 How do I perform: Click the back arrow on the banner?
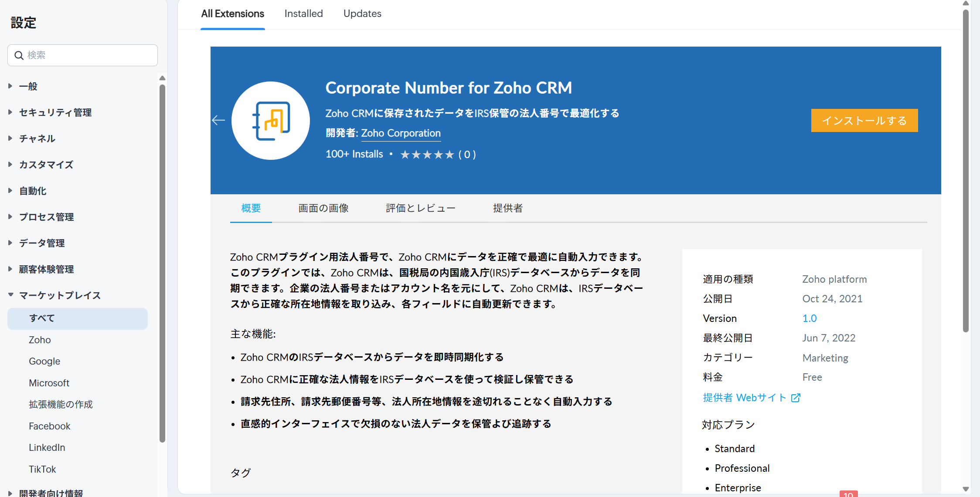pyautogui.click(x=218, y=120)
